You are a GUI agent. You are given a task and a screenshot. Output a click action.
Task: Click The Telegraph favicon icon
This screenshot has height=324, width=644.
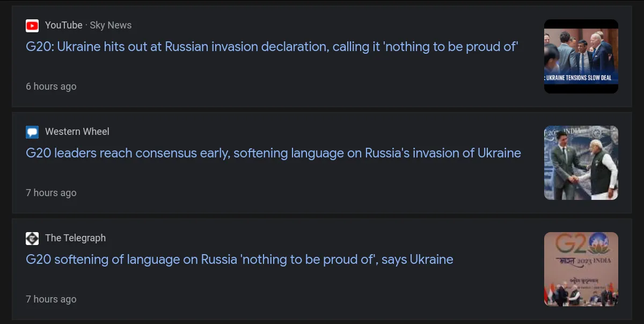click(32, 238)
